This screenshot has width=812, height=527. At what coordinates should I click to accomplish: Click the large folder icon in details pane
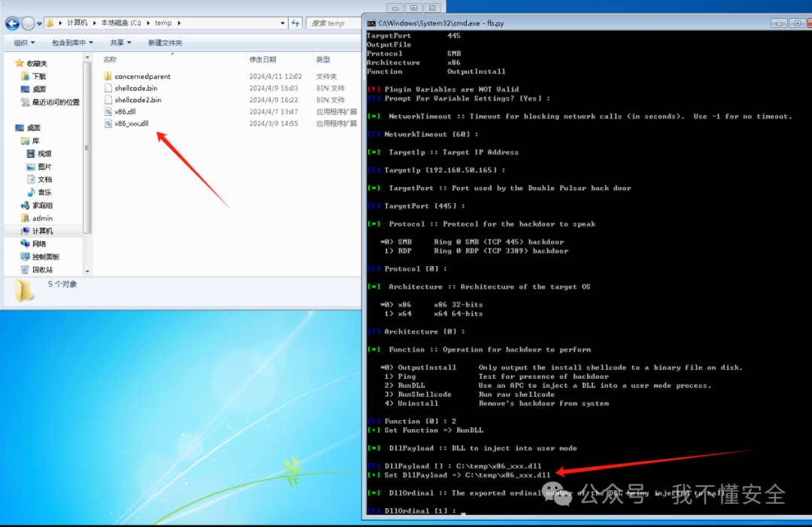23,290
